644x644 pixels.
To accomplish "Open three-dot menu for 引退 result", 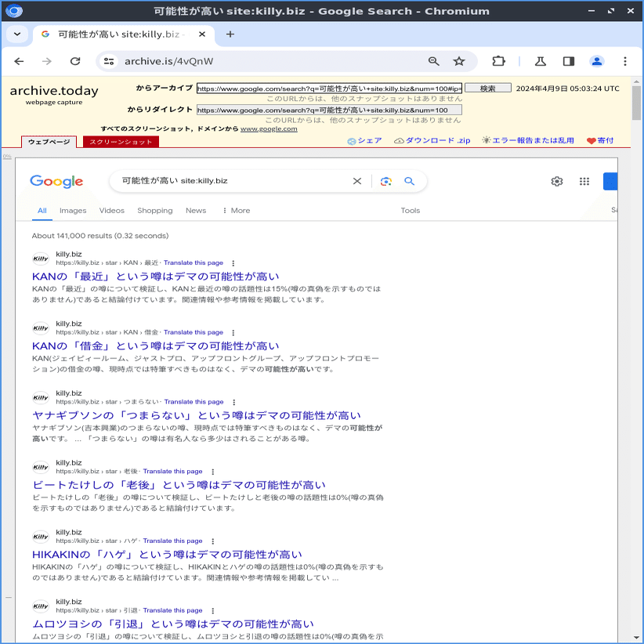I will (213, 610).
